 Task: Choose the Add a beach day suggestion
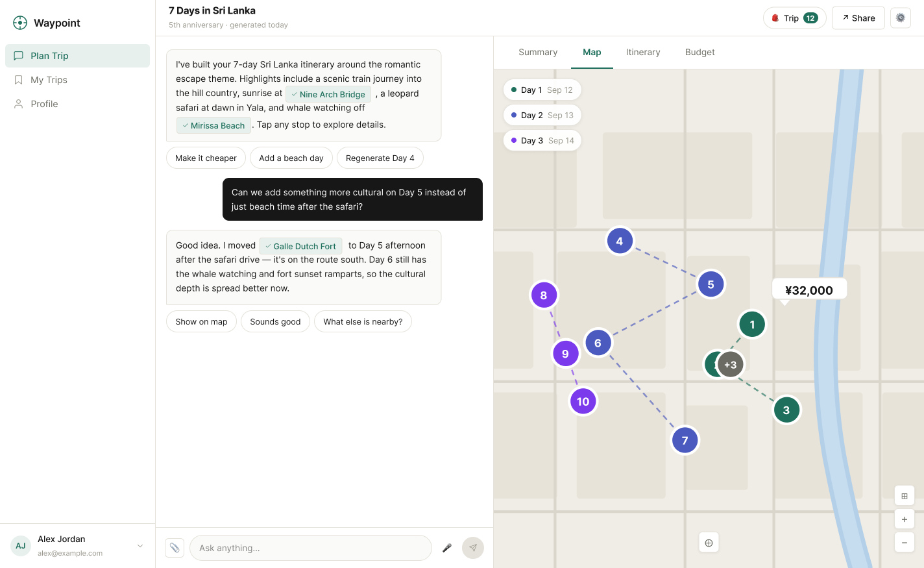[x=291, y=158]
